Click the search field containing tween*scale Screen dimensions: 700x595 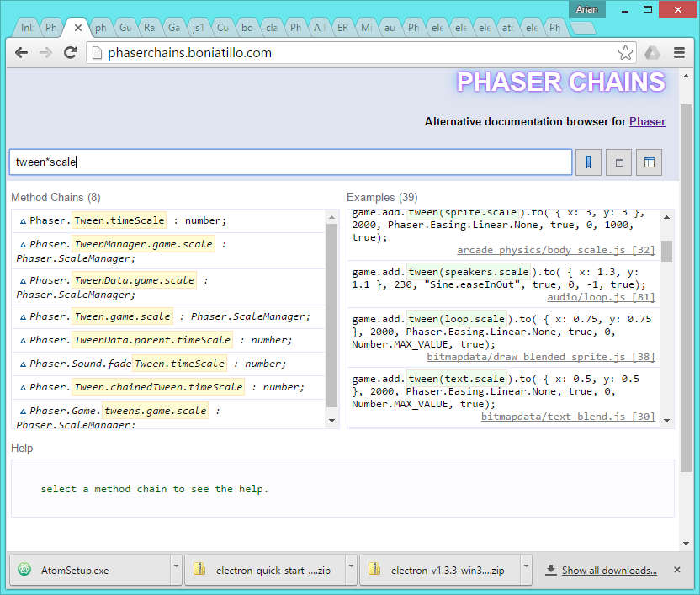[290, 162]
